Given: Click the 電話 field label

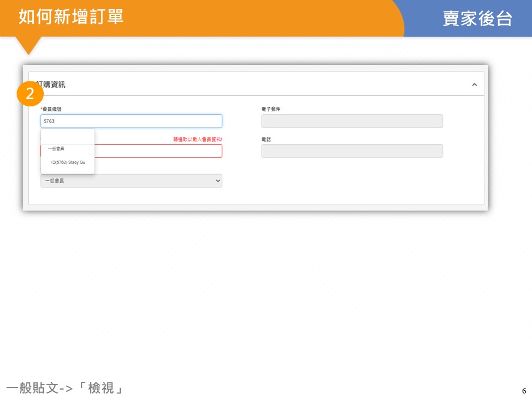Looking at the screenshot, I should click(266, 140).
